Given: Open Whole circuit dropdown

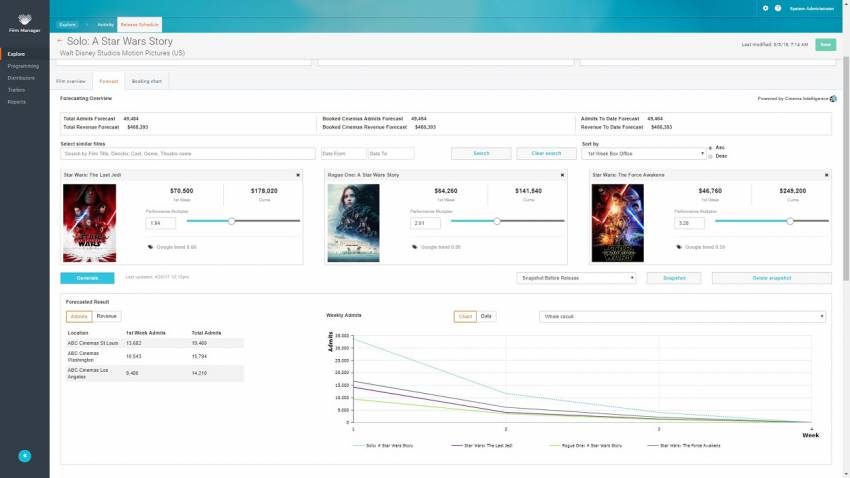Looking at the screenshot, I should pyautogui.click(x=682, y=316).
